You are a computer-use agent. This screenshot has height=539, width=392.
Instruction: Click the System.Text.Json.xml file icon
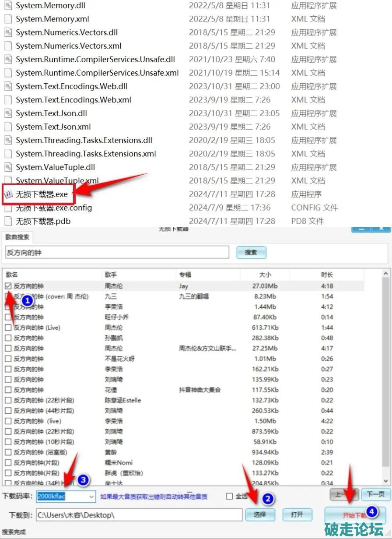tap(8, 127)
